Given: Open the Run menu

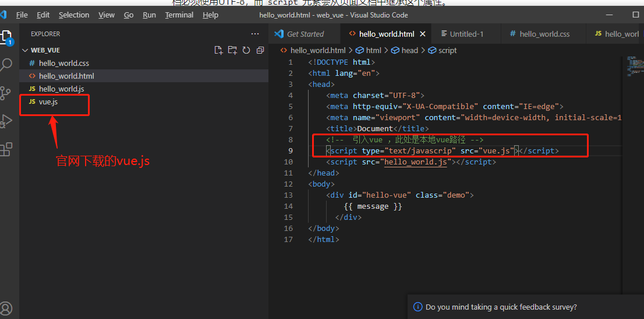Looking at the screenshot, I should (x=149, y=15).
